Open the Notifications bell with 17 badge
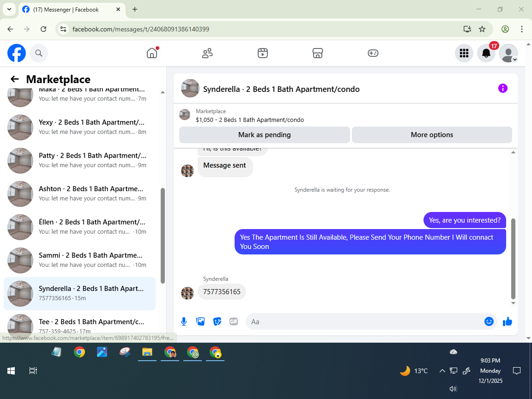The height and width of the screenshot is (399, 532). [486, 53]
